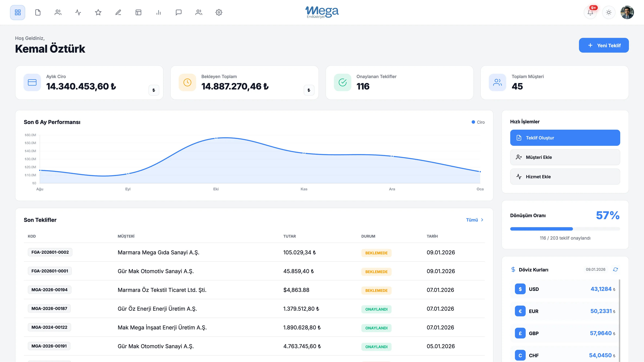Open offer code FGA-202601-0002

point(50,252)
